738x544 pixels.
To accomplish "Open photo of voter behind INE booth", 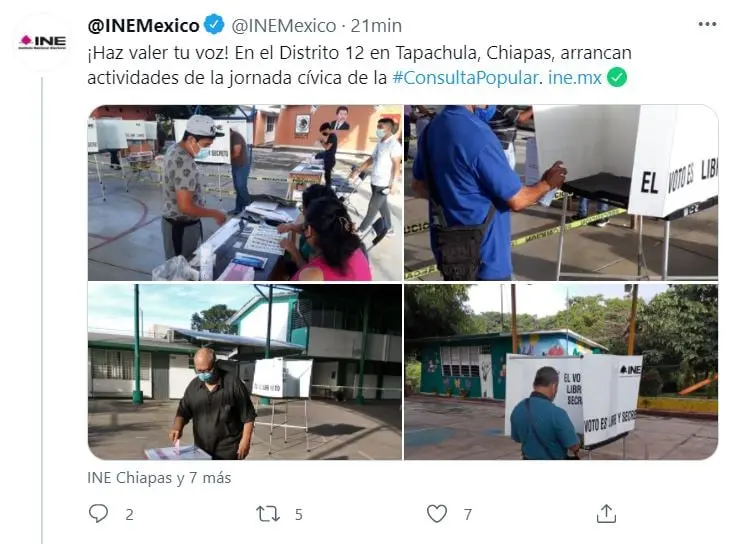I will (561, 372).
